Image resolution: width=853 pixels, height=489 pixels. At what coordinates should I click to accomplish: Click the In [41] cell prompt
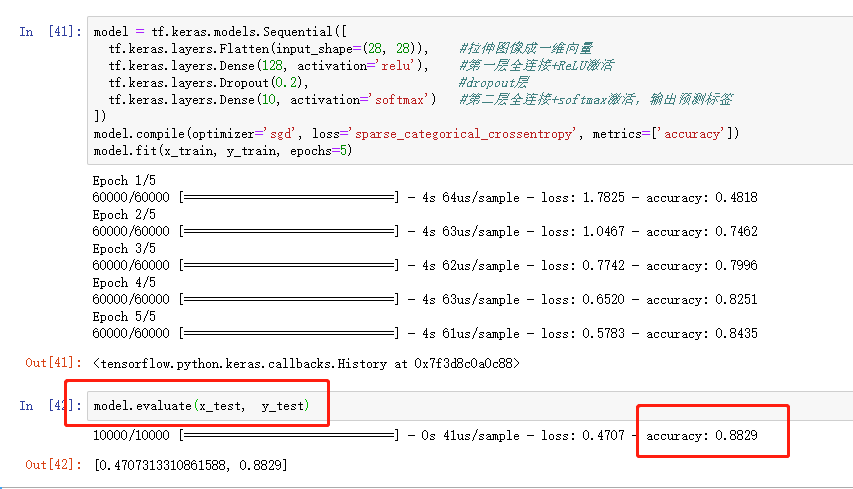pos(45,31)
